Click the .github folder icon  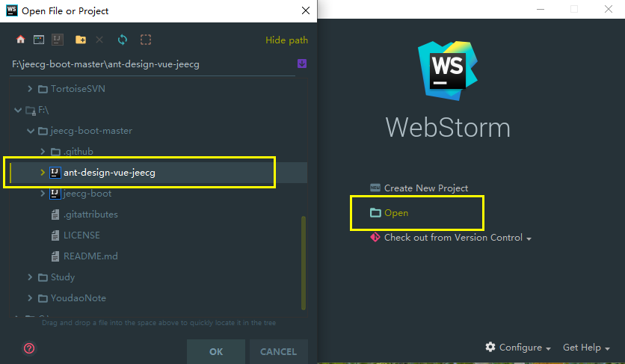55,152
